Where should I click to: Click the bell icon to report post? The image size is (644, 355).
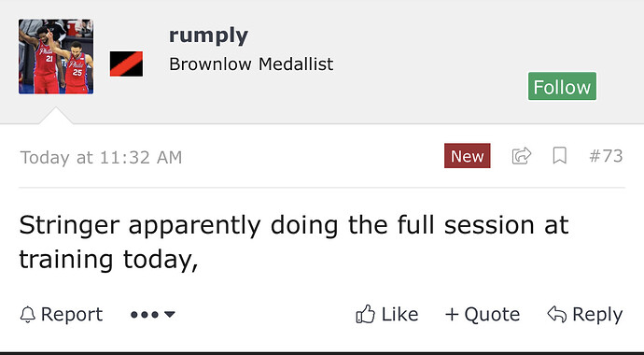point(27,315)
